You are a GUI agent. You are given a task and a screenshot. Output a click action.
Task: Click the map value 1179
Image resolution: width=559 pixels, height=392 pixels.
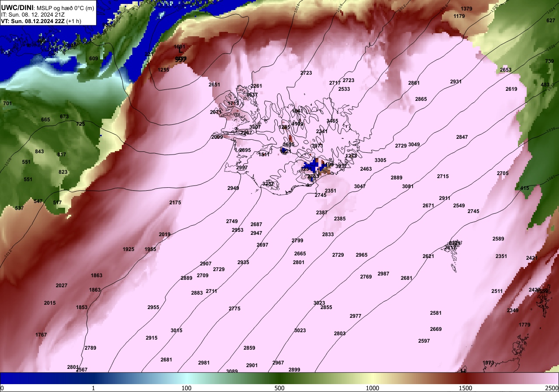459,16
